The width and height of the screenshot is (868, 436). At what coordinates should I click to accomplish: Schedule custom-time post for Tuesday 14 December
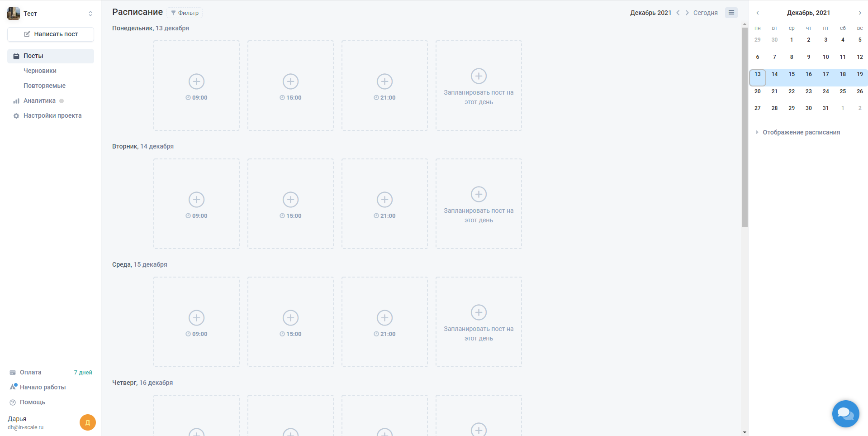coord(479,204)
